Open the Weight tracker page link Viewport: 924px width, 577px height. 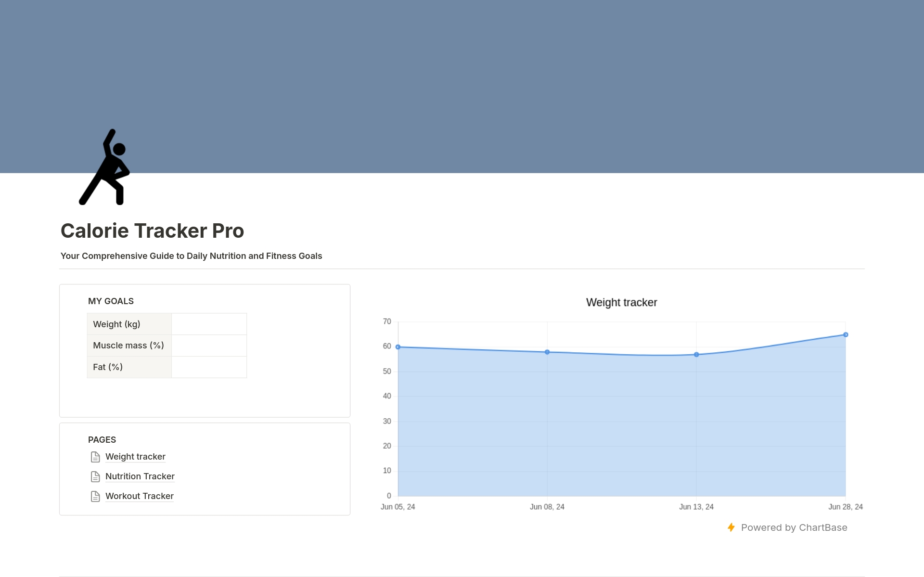[x=135, y=457]
